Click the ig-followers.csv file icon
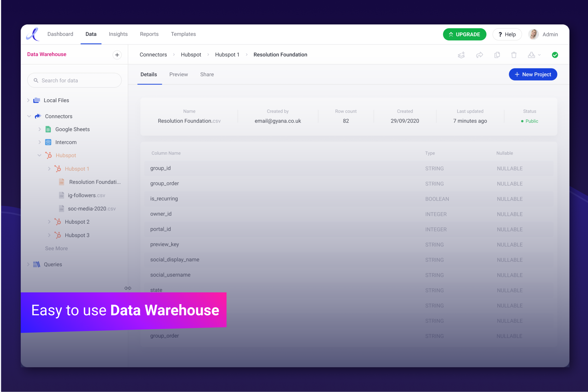Image resolution: width=588 pixels, height=392 pixels. tap(62, 195)
